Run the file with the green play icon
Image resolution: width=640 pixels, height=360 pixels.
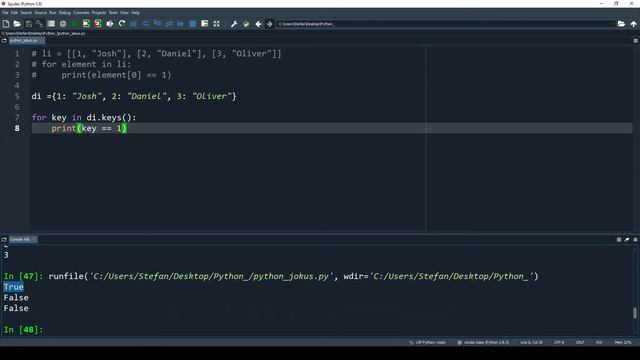click(x=75, y=24)
